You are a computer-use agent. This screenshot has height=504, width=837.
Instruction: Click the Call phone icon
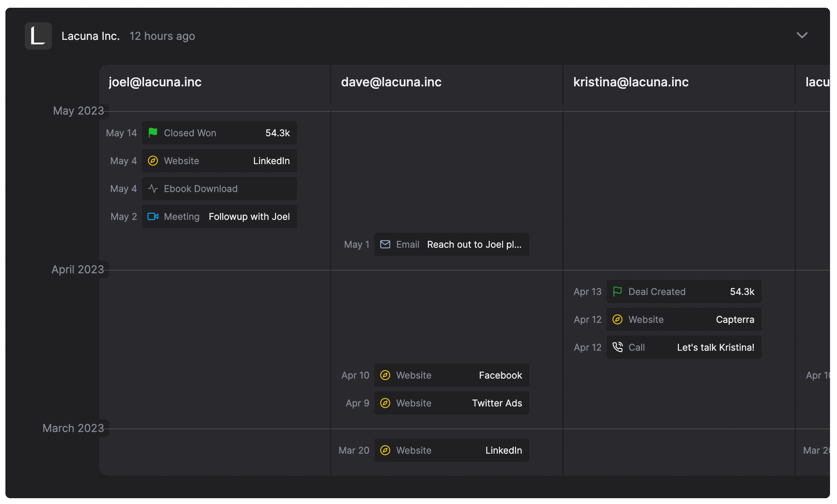pyautogui.click(x=617, y=347)
